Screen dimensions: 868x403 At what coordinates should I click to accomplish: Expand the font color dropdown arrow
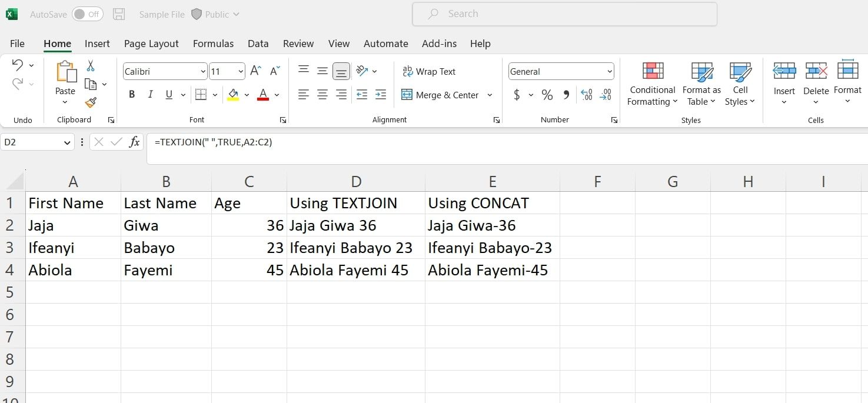tap(277, 95)
